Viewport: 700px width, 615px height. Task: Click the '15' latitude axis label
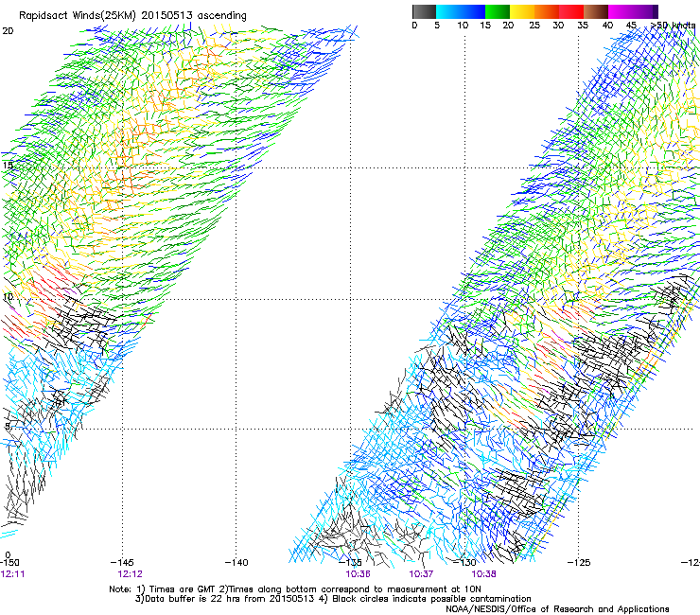click(8, 166)
